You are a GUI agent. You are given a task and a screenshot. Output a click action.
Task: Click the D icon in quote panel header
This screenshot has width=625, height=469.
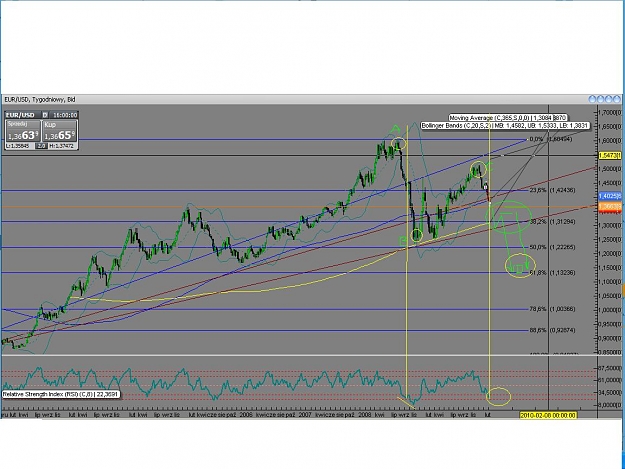(45, 115)
